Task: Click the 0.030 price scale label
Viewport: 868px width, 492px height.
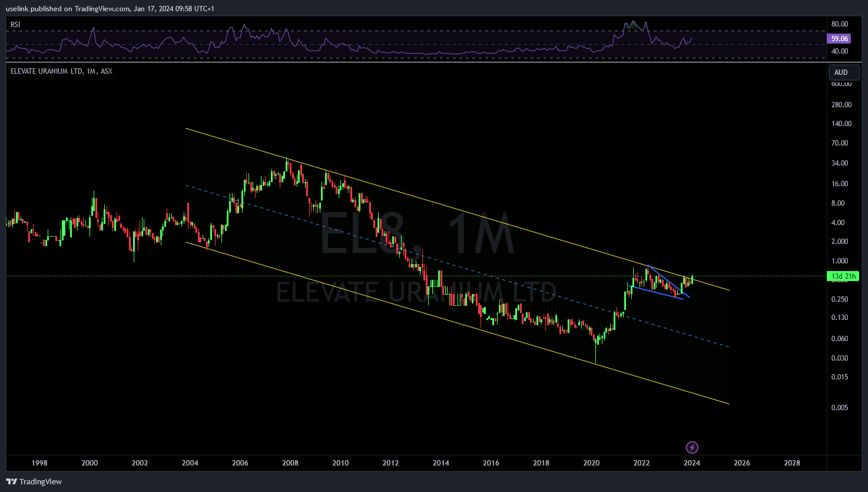Action: point(839,358)
